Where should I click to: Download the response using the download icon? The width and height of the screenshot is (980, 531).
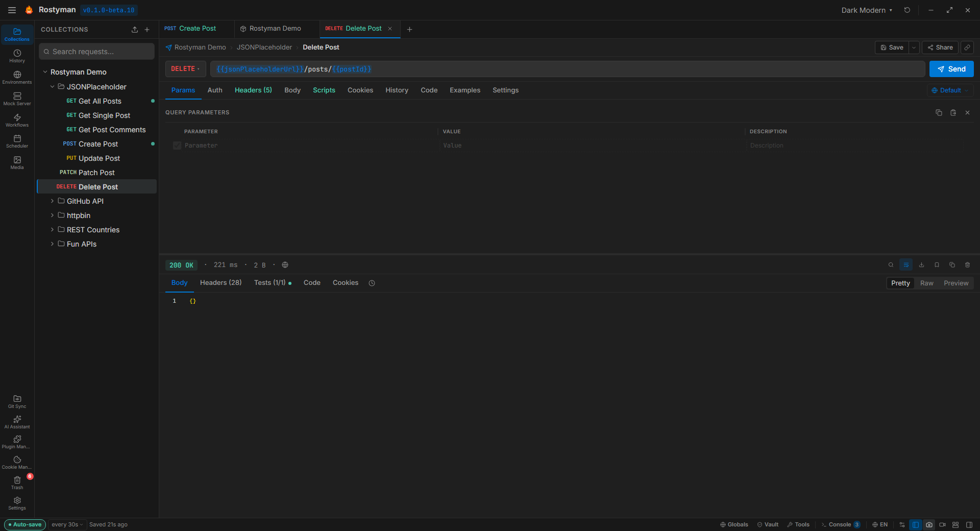coord(921,265)
